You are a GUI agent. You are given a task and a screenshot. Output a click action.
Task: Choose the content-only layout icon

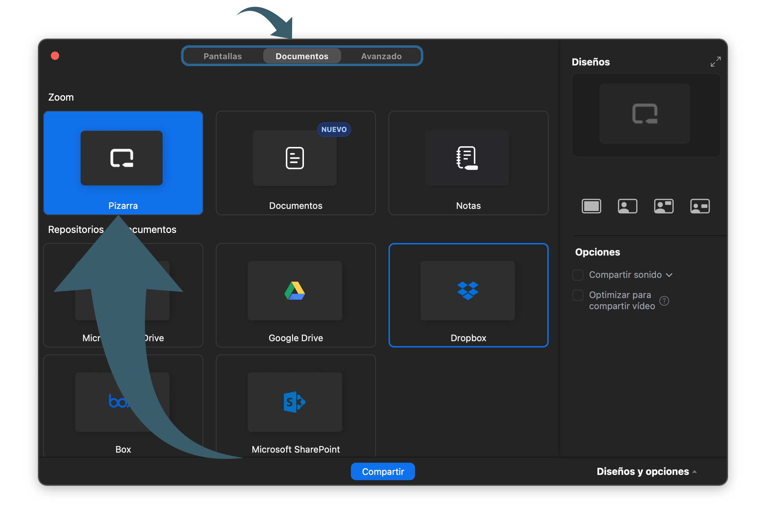click(591, 206)
